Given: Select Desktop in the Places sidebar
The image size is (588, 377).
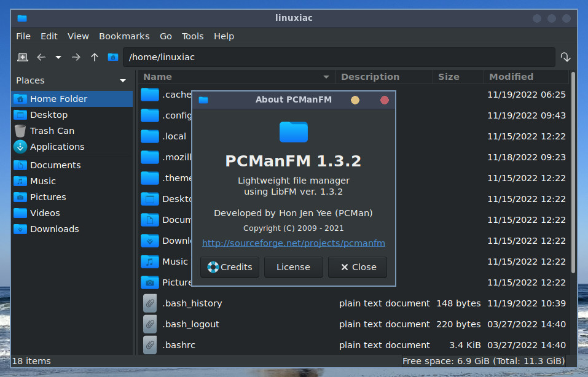Looking at the screenshot, I should [72, 115].
